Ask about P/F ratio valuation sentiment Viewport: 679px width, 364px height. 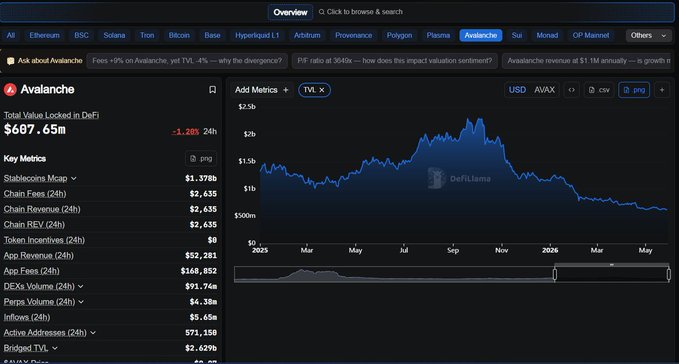tap(394, 61)
